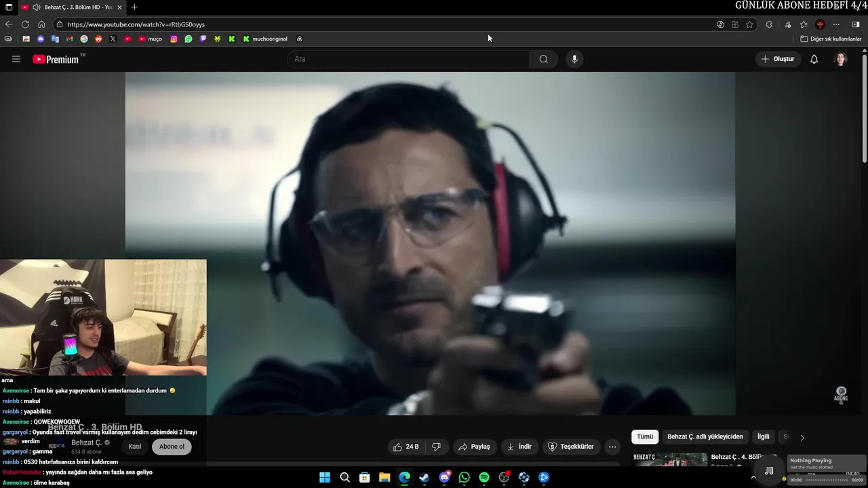This screenshot has width=868, height=488.
Task: Open a new browser tab
Action: click(x=134, y=7)
